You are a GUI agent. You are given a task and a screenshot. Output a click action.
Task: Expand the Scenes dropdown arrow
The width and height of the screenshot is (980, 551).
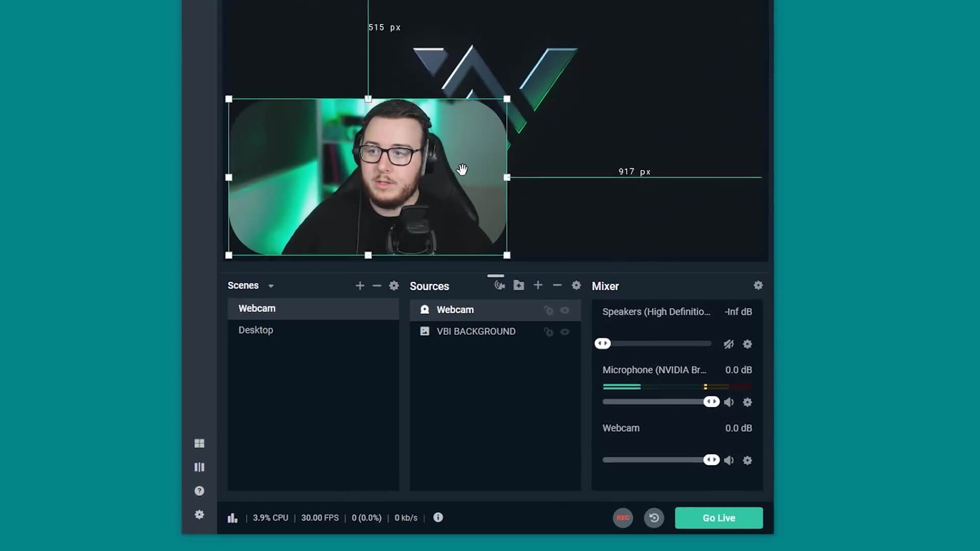271,285
